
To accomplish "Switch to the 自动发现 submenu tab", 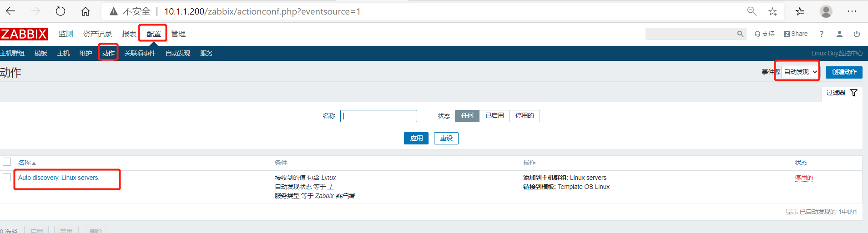I will click(178, 53).
